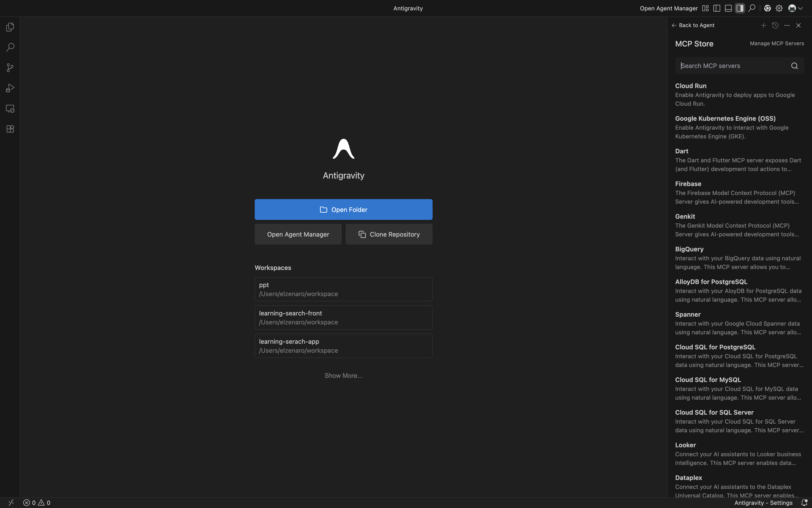Start a new conversation with plus icon
812x508 pixels.
763,25
